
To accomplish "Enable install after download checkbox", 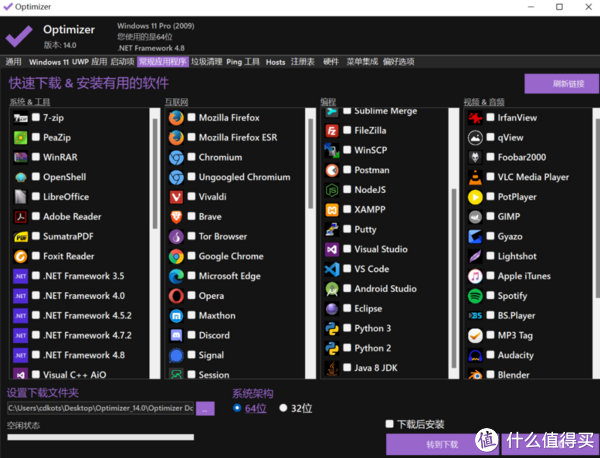I will click(390, 424).
